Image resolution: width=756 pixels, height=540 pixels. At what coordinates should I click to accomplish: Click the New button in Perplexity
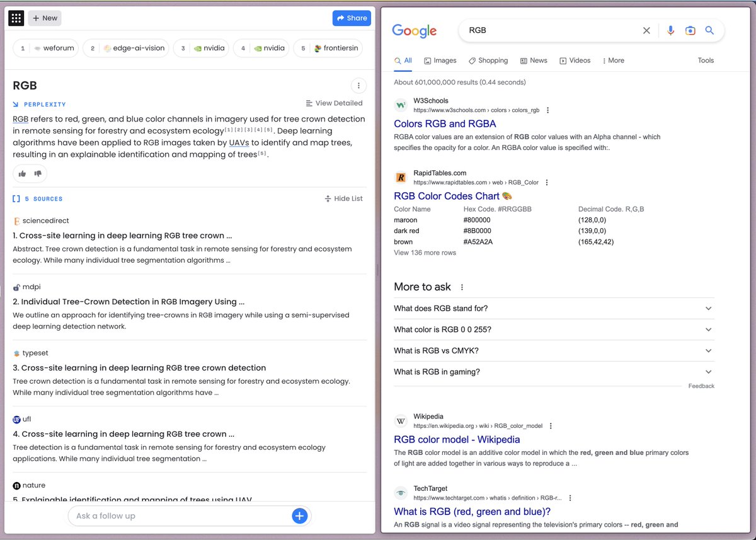point(44,18)
